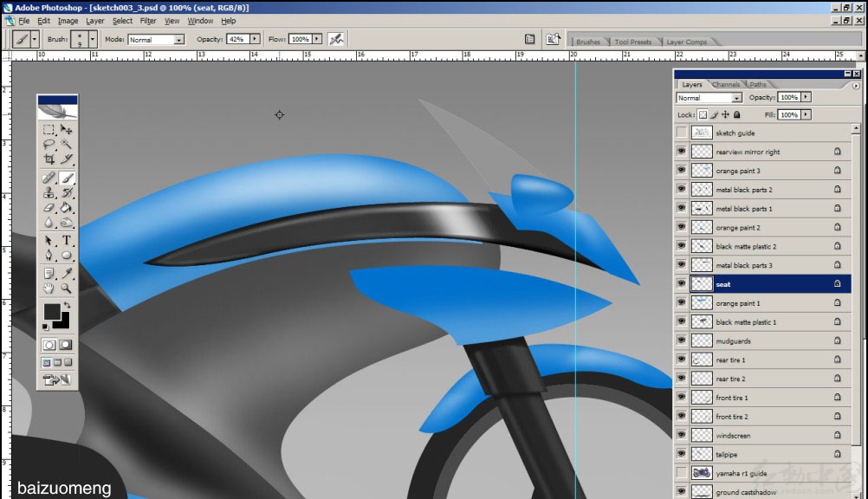
Task: Select the History Brush tool
Action: pos(67,192)
